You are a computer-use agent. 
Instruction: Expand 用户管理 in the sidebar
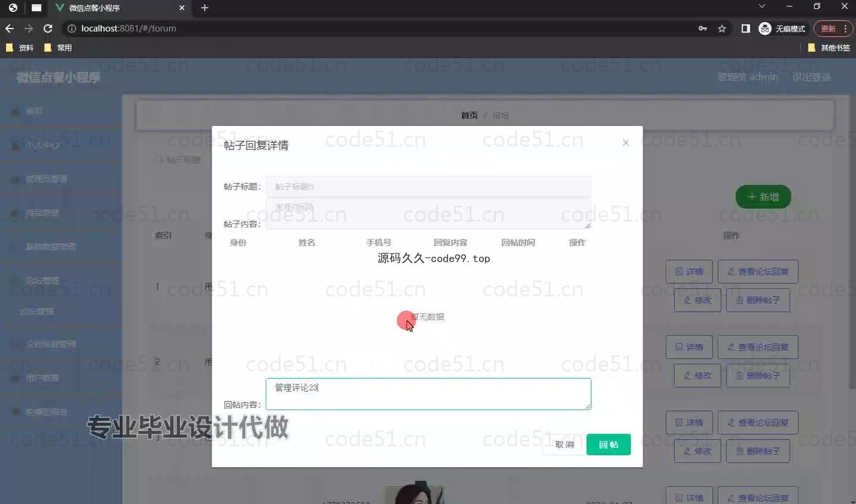(59, 378)
